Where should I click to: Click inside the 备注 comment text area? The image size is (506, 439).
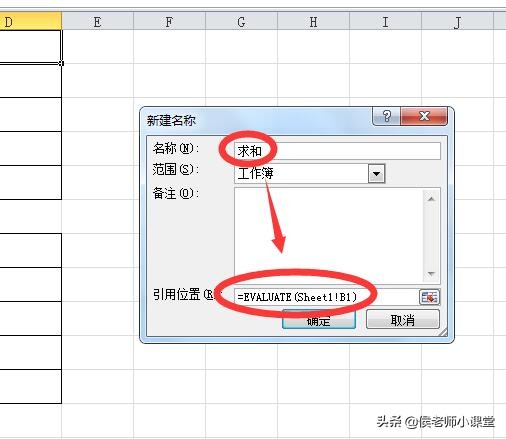click(x=328, y=236)
